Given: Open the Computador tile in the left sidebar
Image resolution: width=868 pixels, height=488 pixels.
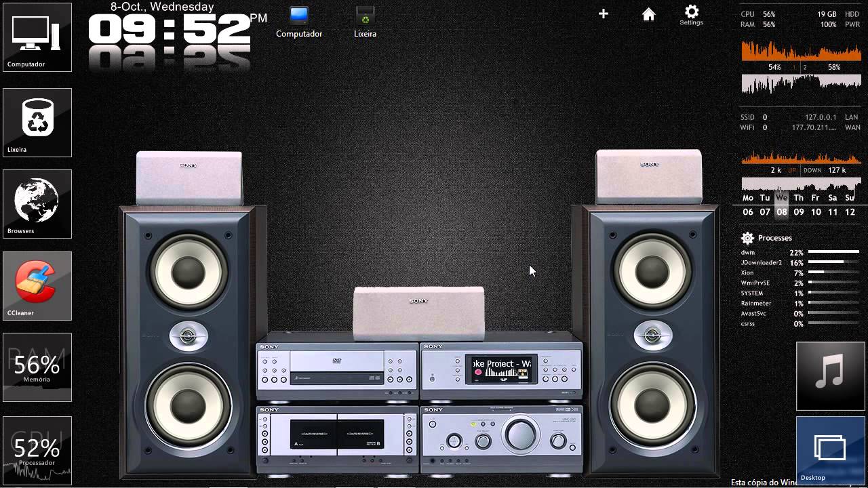Looking at the screenshot, I should pyautogui.click(x=37, y=37).
